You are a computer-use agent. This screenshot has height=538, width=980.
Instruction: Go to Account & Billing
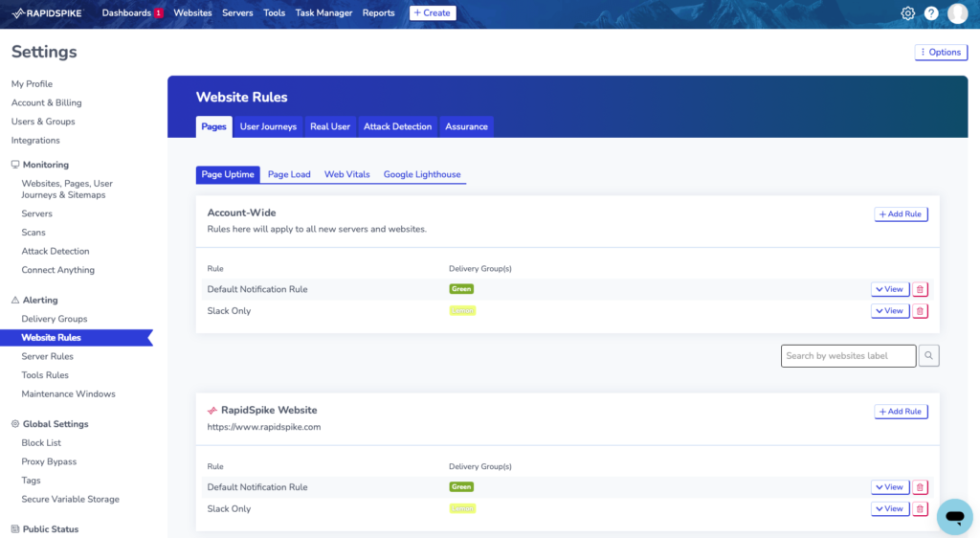click(46, 102)
